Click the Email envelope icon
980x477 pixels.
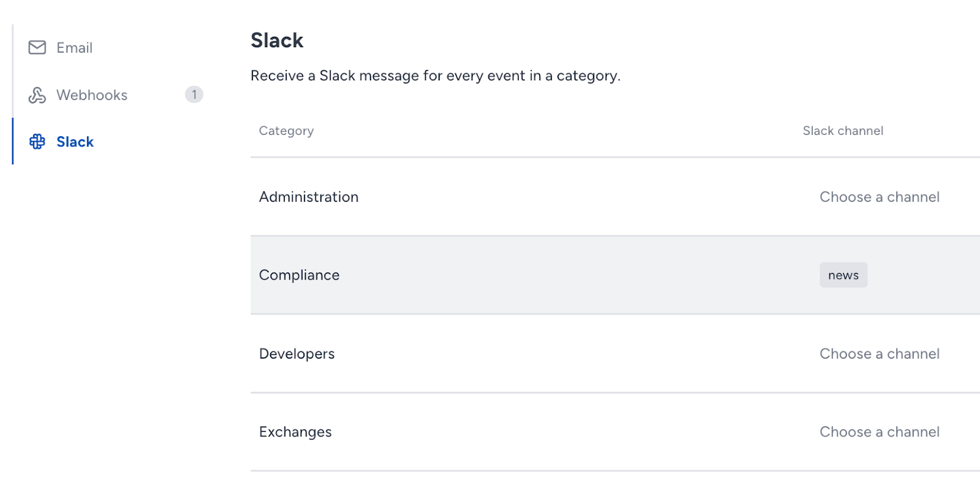[x=37, y=47]
